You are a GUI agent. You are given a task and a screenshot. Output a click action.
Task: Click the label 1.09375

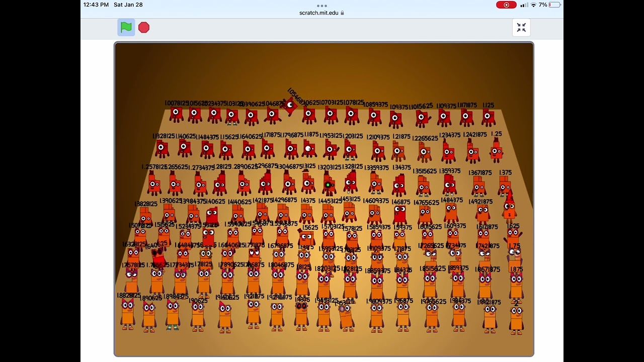[x=399, y=107]
